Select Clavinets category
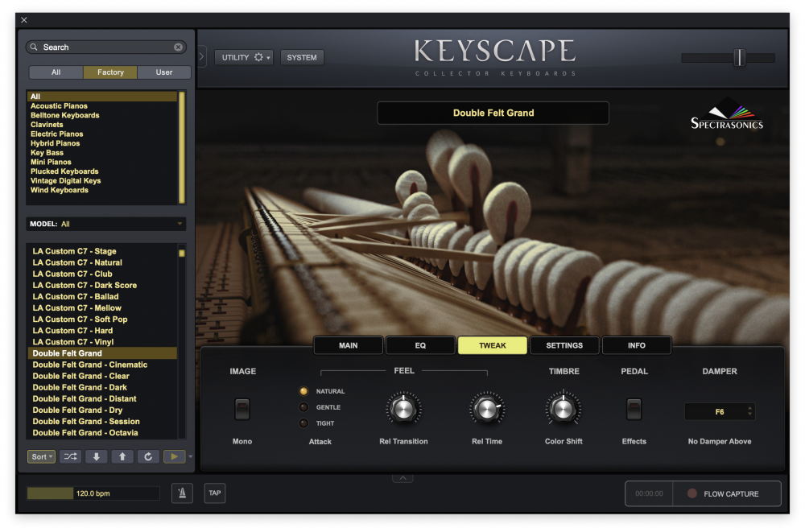 tap(47, 124)
